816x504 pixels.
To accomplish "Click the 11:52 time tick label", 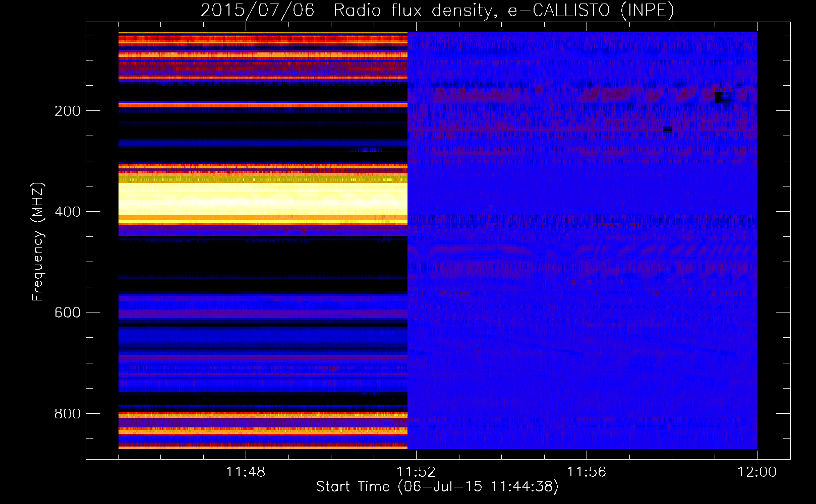I will [416, 472].
